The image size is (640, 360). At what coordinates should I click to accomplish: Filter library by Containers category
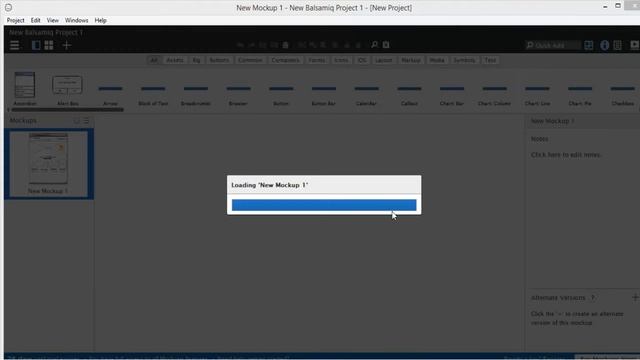(x=285, y=60)
